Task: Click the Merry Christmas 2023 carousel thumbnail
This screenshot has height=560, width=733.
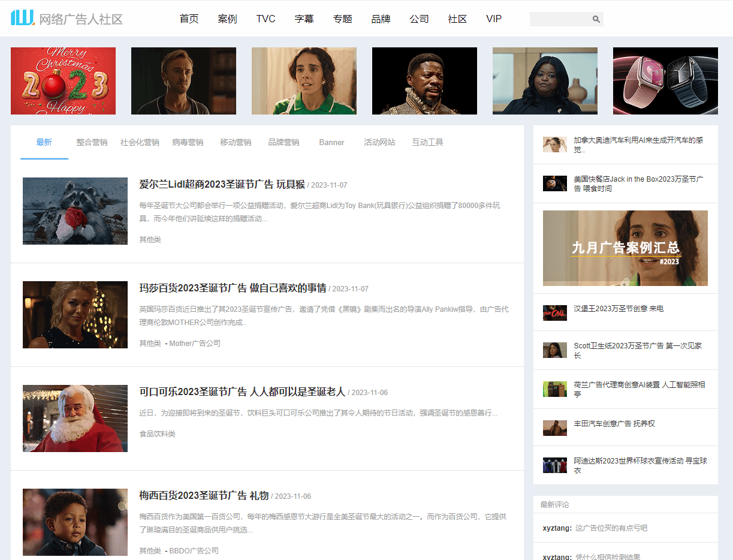Action: (x=62, y=81)
